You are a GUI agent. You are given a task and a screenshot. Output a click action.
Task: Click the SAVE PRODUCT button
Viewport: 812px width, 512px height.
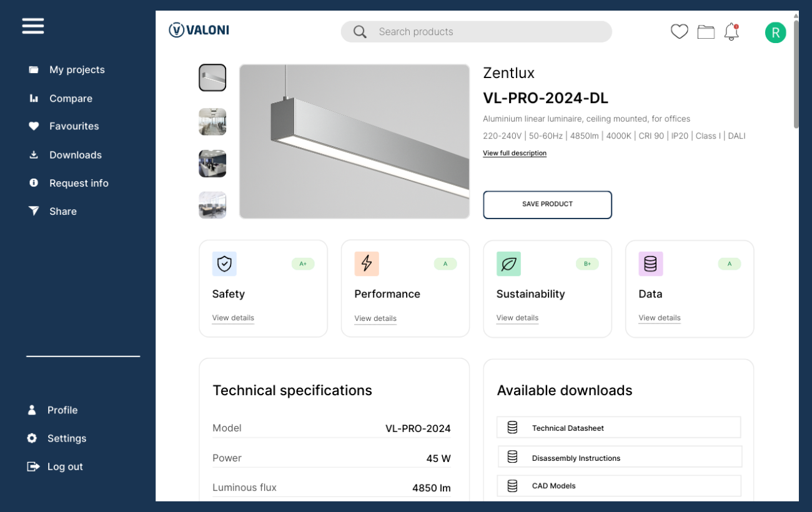[547, 205]
